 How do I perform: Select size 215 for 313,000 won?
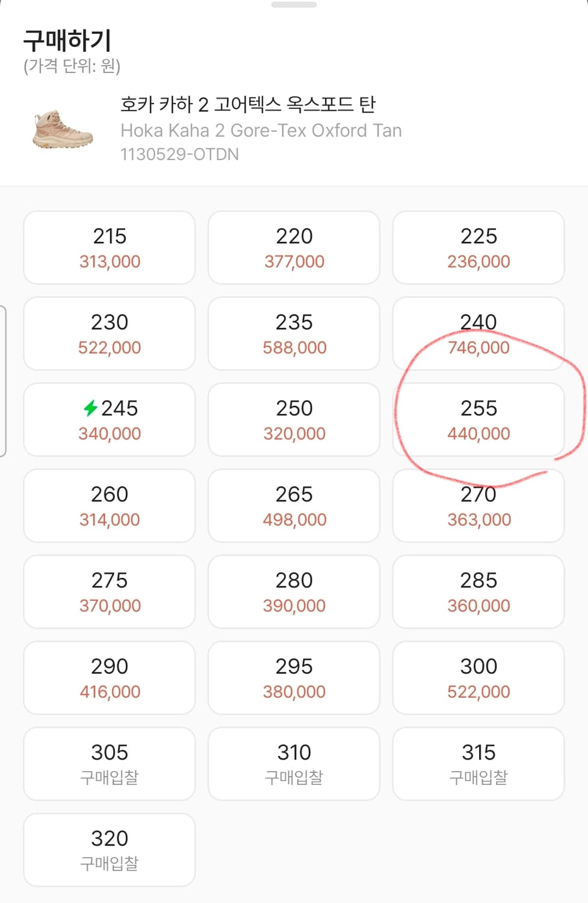110,247
